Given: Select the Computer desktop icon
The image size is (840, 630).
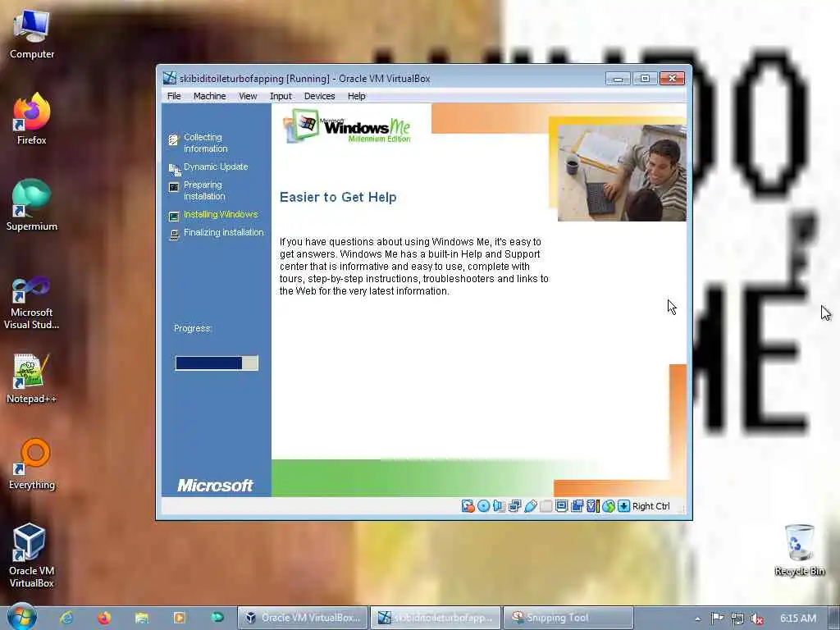Looking at the screenshot, I should pos(32,34).
